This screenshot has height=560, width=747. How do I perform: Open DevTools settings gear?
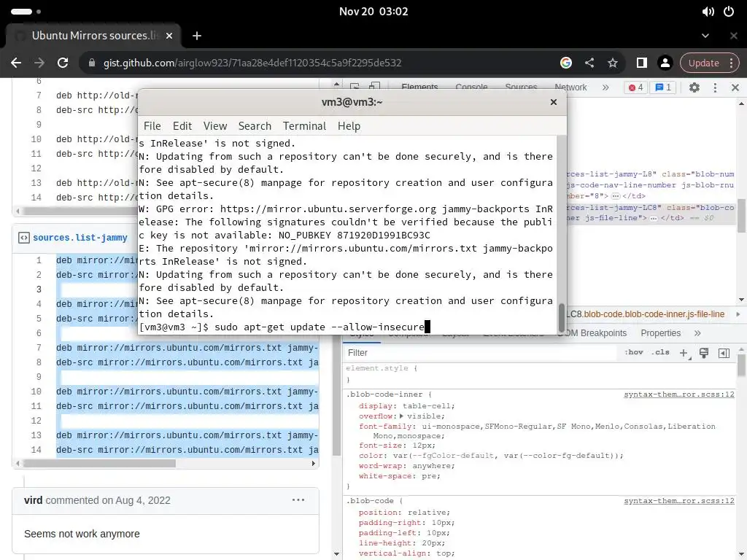tap(694, 87)
